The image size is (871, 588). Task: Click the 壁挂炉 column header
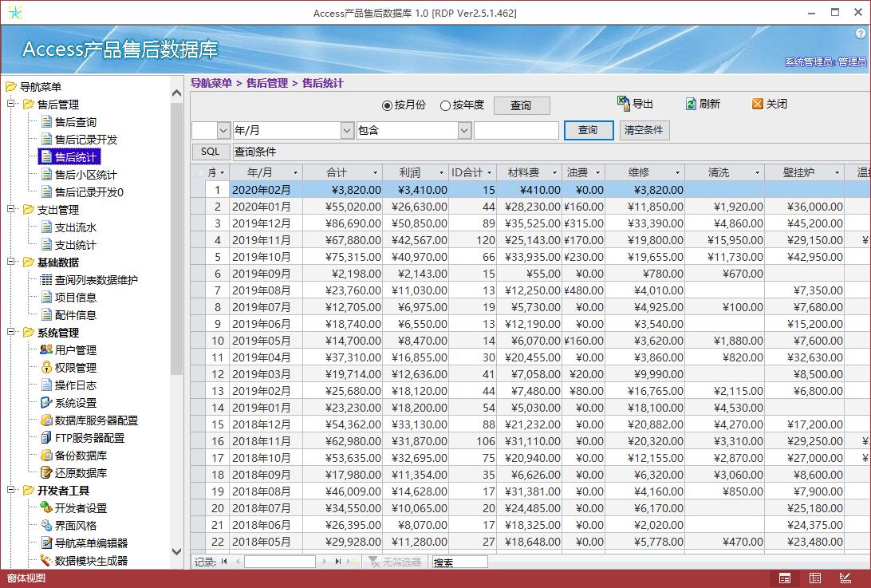[x=804, y=173]
